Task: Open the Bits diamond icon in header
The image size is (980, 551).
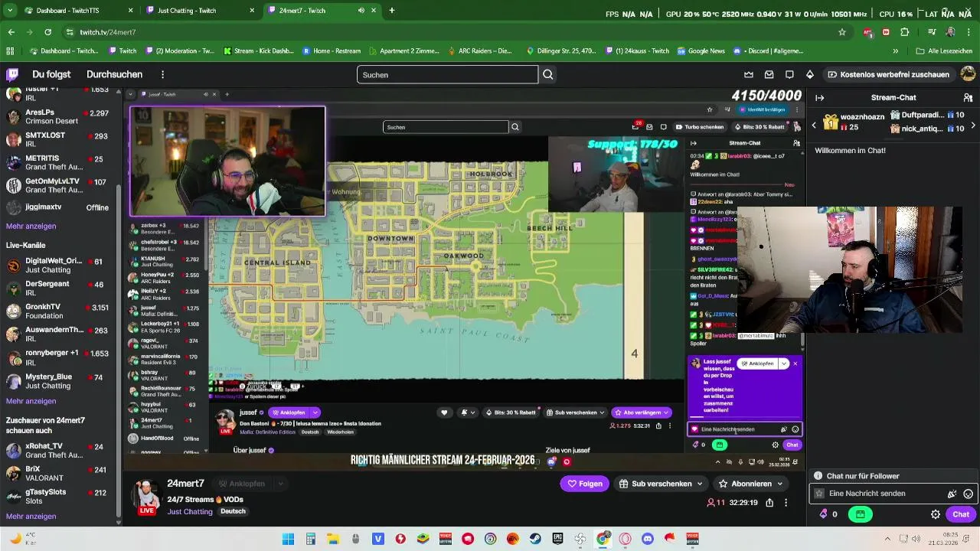Action: 809,74
